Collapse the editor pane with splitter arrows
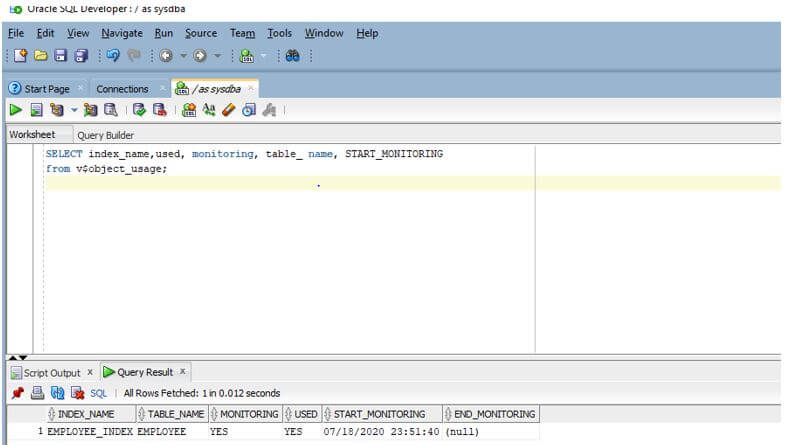The height and width of the screenshot is (445, 799). tap(18, 358)
